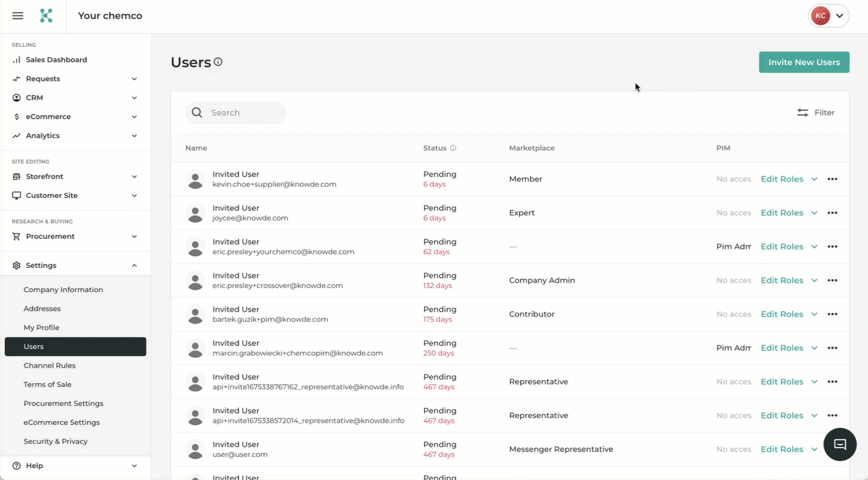Open more options for bartek.guzik+pim row
Screen dimensions: 868x480
pyautogui.click(x=832, y=314)
